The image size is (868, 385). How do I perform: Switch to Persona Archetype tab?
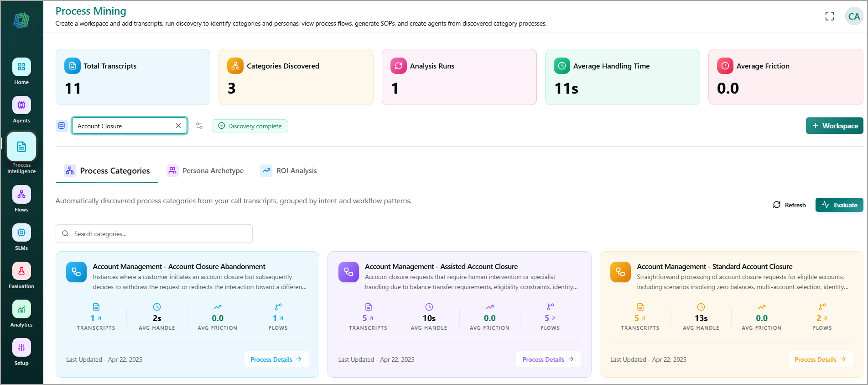(205, 171)
